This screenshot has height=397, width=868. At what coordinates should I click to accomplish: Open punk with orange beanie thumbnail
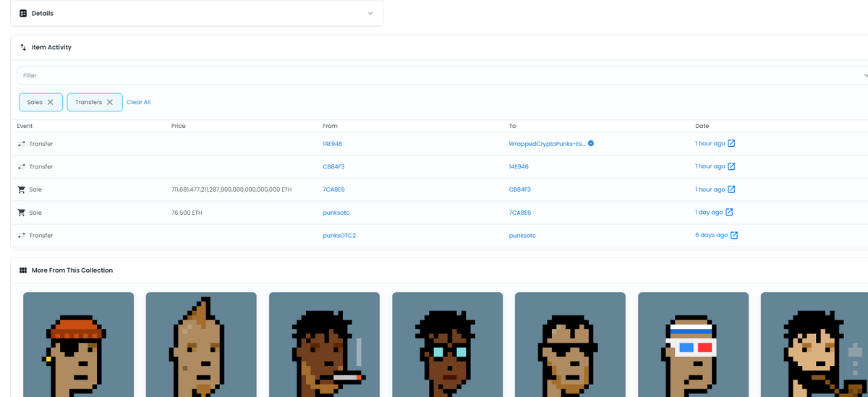pyautogui.click(x=78, y=344)
